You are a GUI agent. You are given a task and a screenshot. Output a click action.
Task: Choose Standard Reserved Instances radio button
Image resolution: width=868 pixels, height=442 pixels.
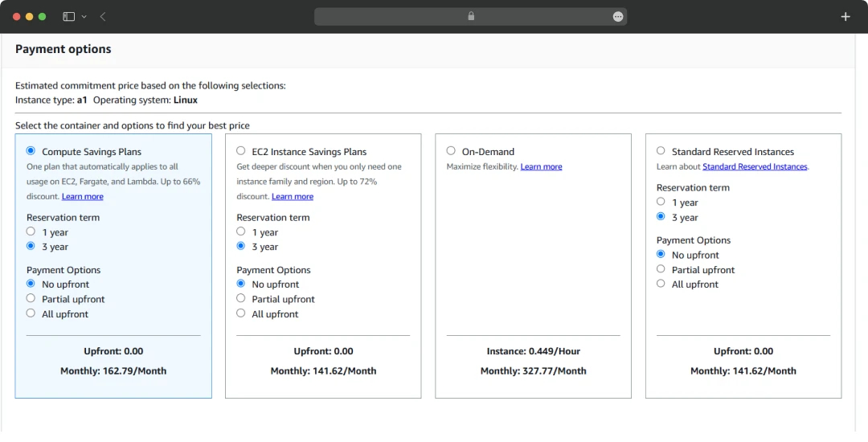click(661, 150)
